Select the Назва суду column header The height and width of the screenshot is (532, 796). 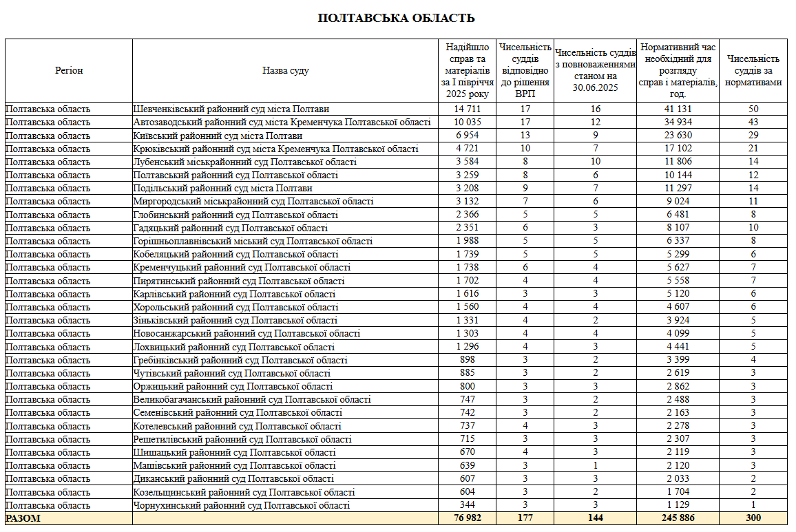285,71
